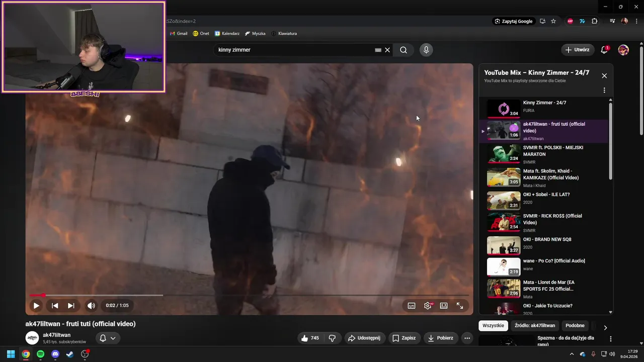Viewport: 644px width, 362px height.
Task: Play the fruti tuti video
Action: pos(36,305)
